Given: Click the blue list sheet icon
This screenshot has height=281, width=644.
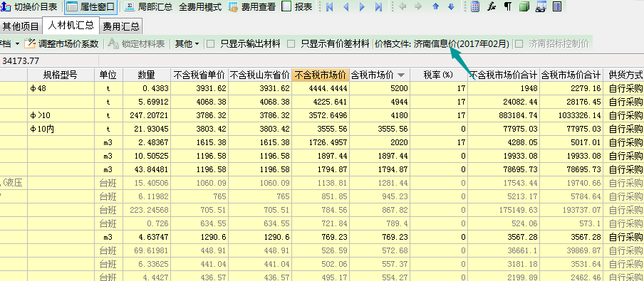Looking at the screenshot, I should [557, 6].
